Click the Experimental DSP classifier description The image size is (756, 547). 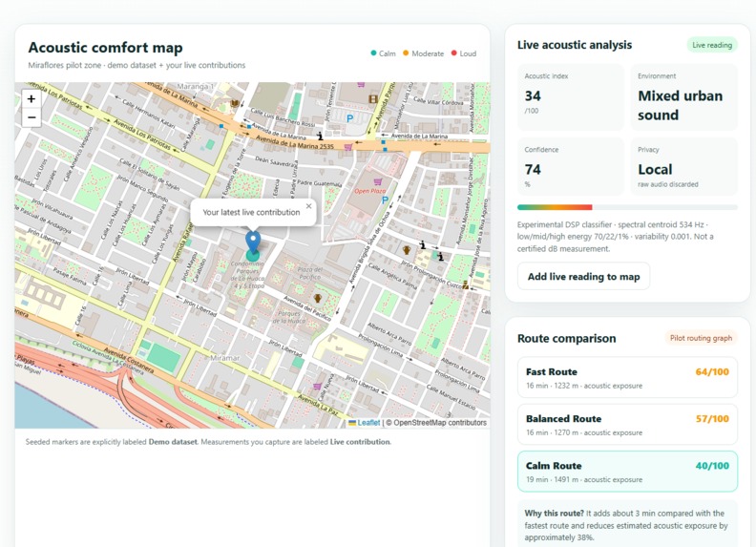616,237
